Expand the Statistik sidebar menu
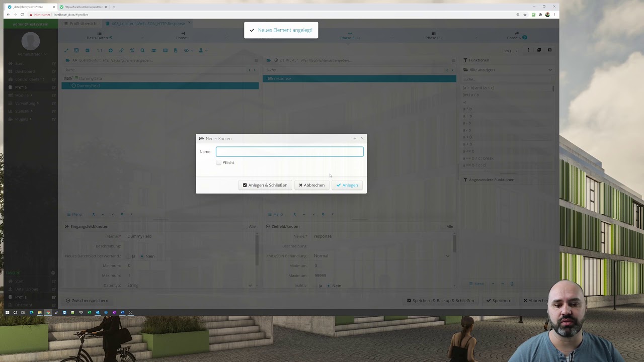The width and height of the screenshot is (644, 362). click(23, 111)
